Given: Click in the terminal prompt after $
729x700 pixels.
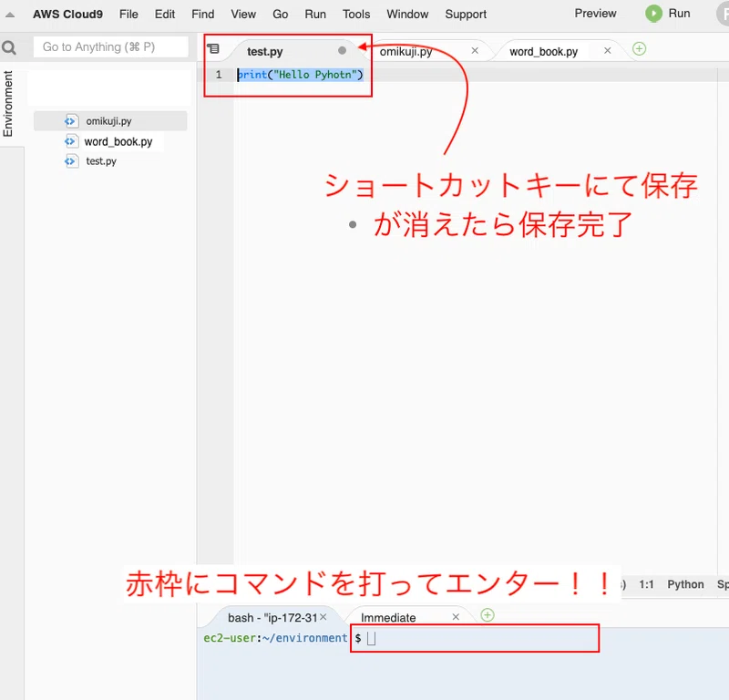Looking at the screenshot, I should [475, 638].
